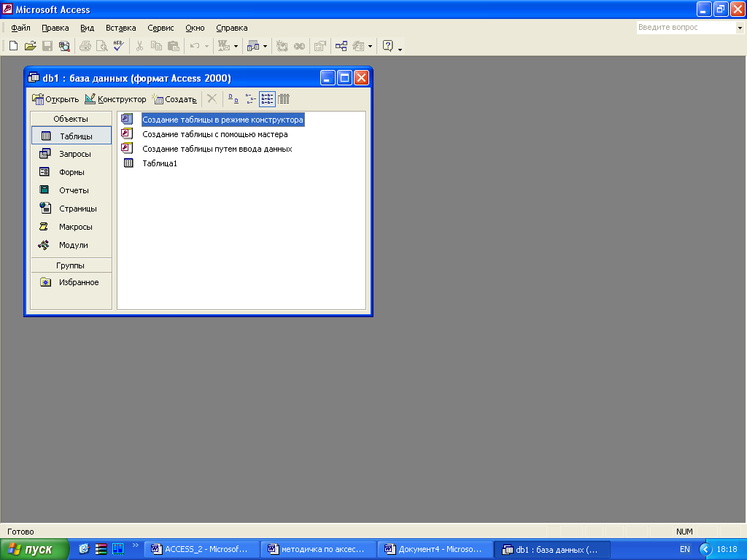Click the Объекты header button
Screen dimensions: 747x560
[x=71, y=119]
